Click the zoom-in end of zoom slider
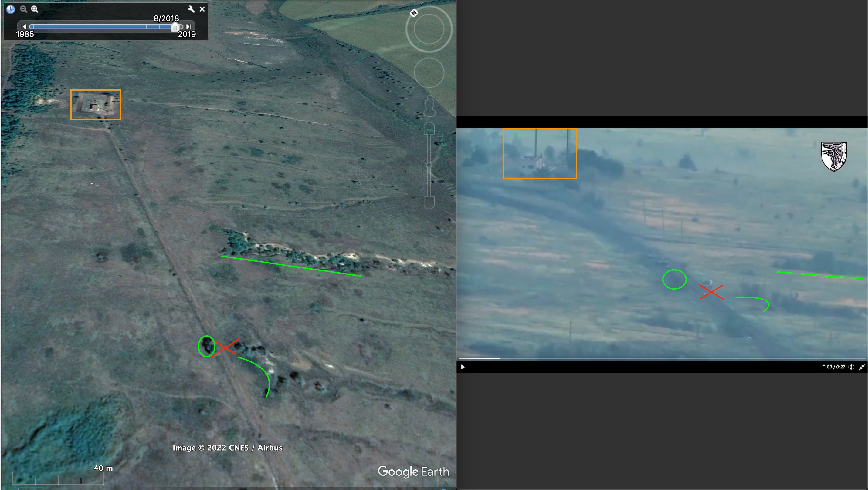The width and height of the screenshot is (868, 490). coord(429,128)
